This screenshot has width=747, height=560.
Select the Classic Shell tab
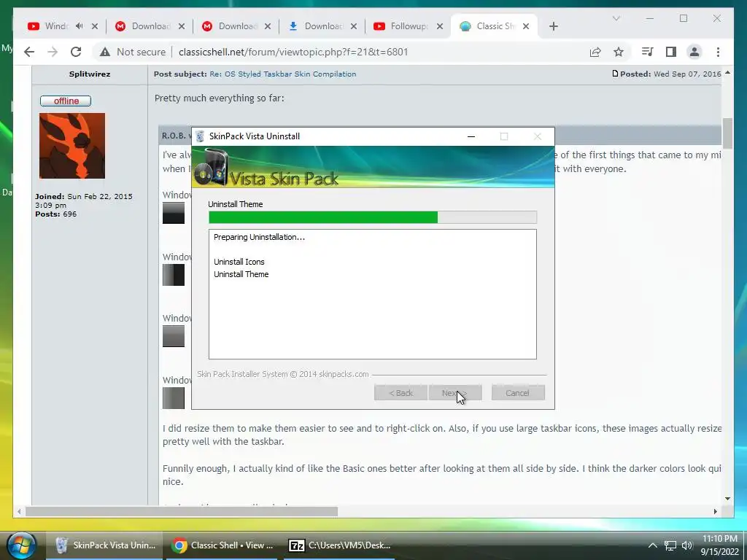tap(495, 26)
